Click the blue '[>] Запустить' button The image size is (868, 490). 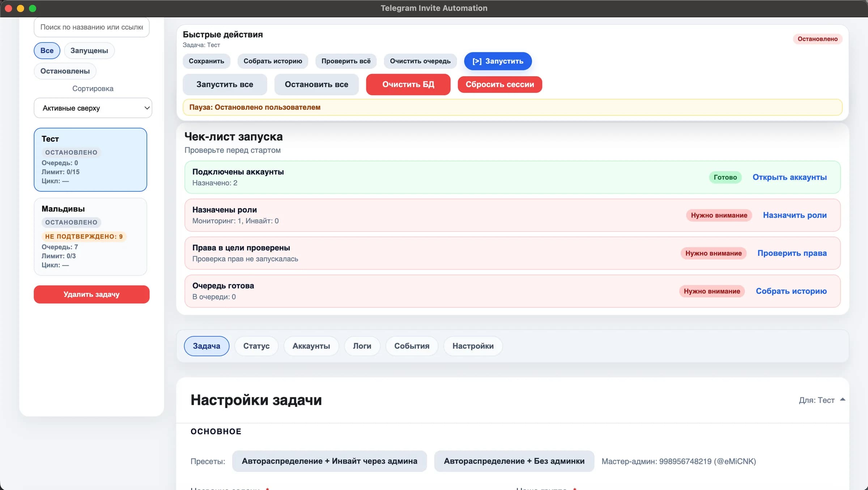pyautogui.click(x=498, y=61)
